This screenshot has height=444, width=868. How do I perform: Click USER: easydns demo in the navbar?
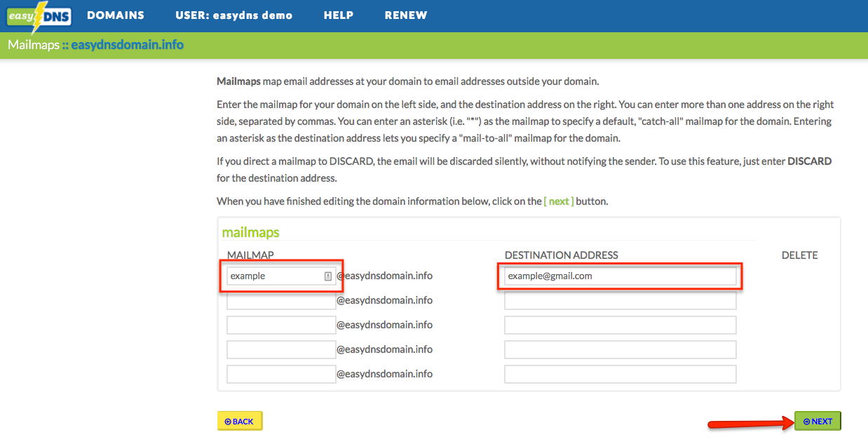pyautogui.click(x=234, y=15)
